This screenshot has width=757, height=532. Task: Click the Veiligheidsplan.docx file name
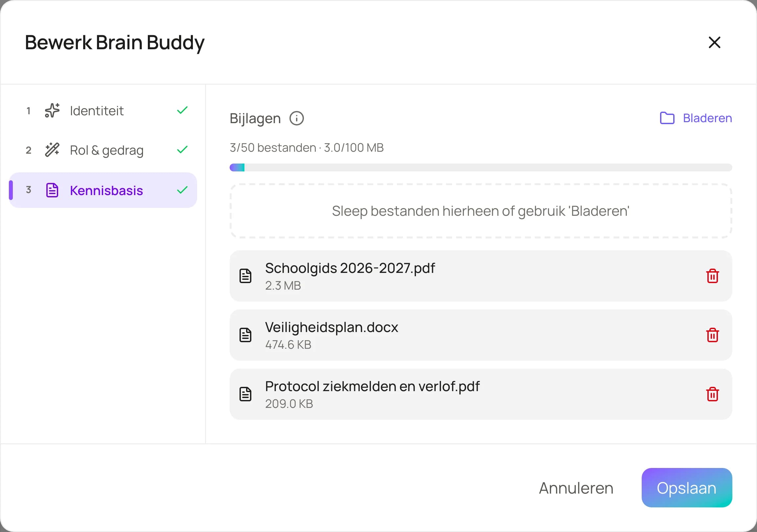332,327
